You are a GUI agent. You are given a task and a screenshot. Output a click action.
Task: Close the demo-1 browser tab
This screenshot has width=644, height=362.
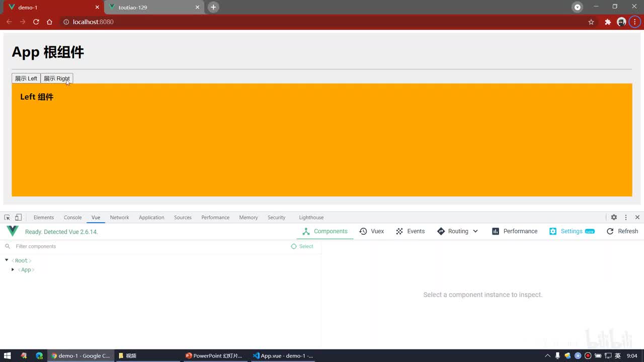97,7
